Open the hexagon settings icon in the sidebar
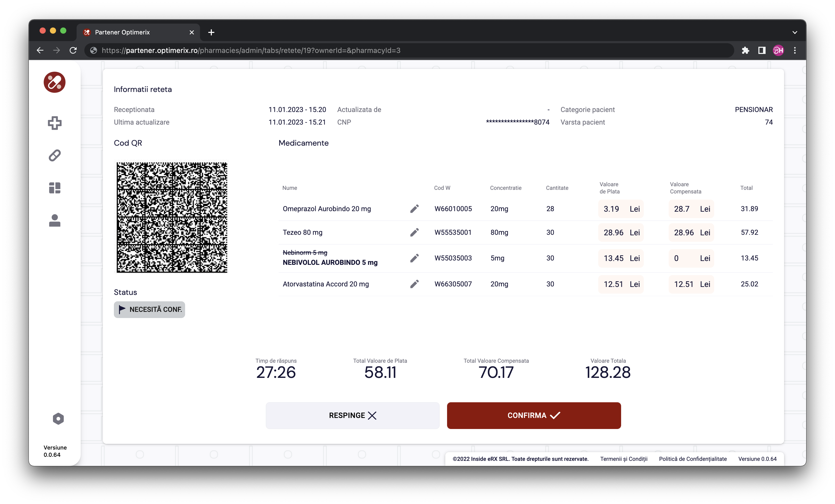Image resolution: width=835 pixels, height=504 pixels. click(58, 419)
